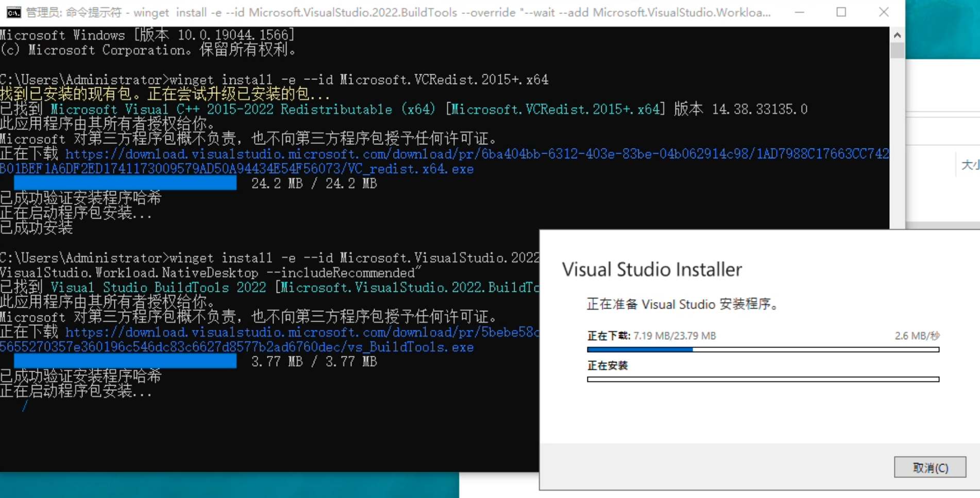
Task: Click the last 正在启动程序包安装 line
Action: point(76,391)
